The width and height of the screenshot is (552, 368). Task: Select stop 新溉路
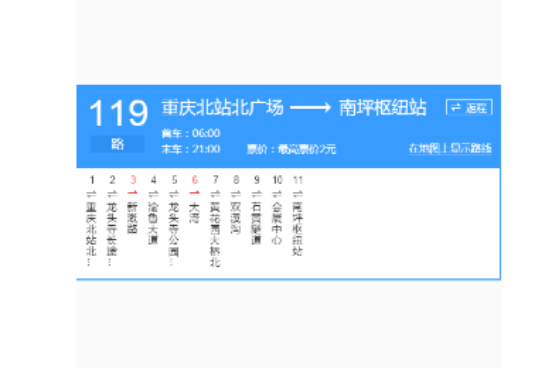pos(133,218)
